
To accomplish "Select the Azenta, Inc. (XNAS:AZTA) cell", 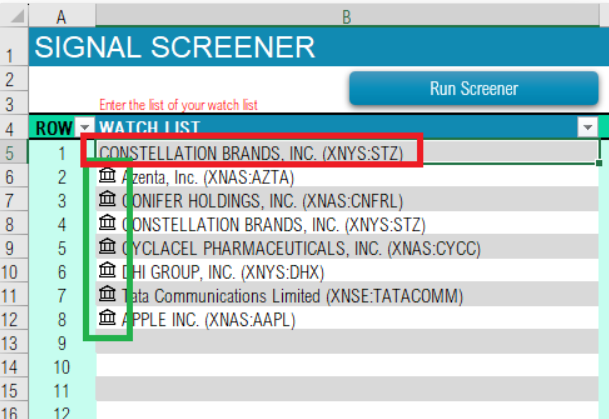I will pos(347,177).
